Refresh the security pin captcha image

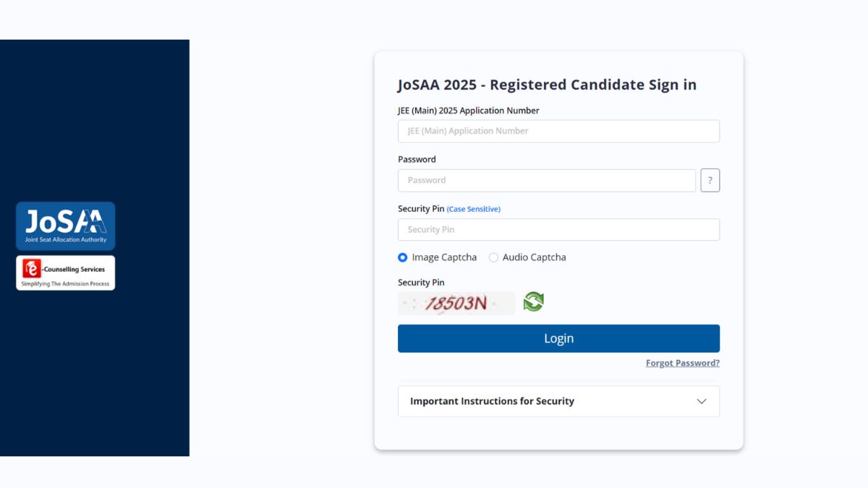[x=534, y=302]
